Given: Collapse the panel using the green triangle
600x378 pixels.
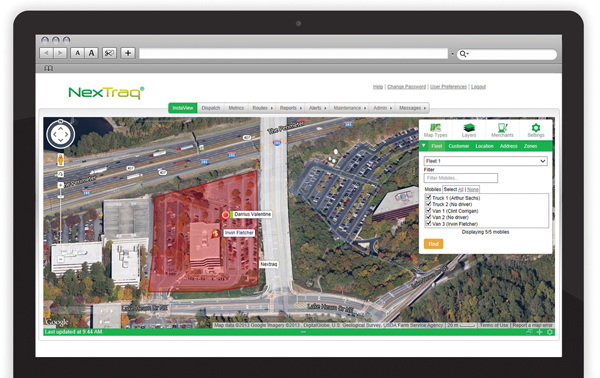Looking at the screenshot, I should click(x=424, y=146).
